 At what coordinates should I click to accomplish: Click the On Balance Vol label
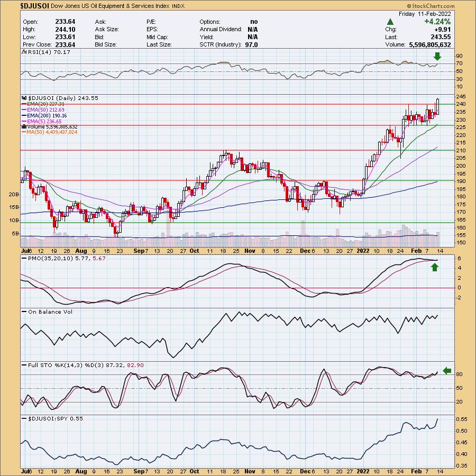47,312
